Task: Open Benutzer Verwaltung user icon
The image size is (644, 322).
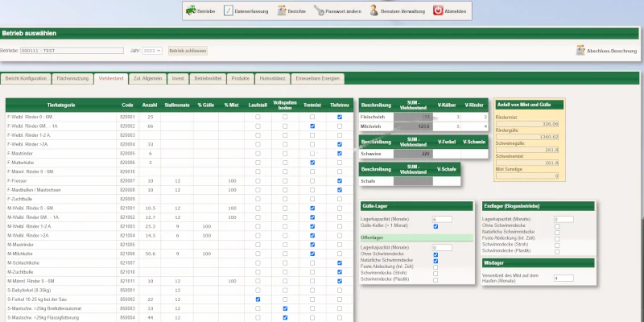Action: click(x=375, y=10)
